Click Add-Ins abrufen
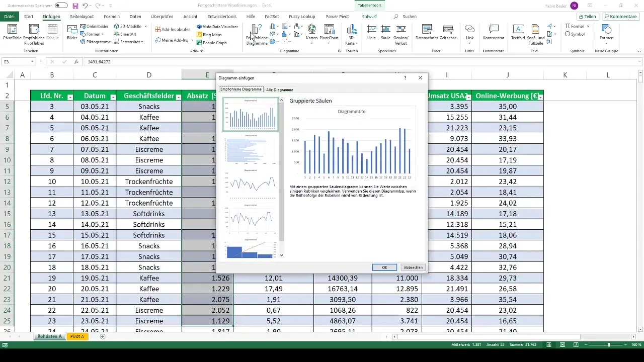This screenshot has width=644, height=362. click(173, 30)
